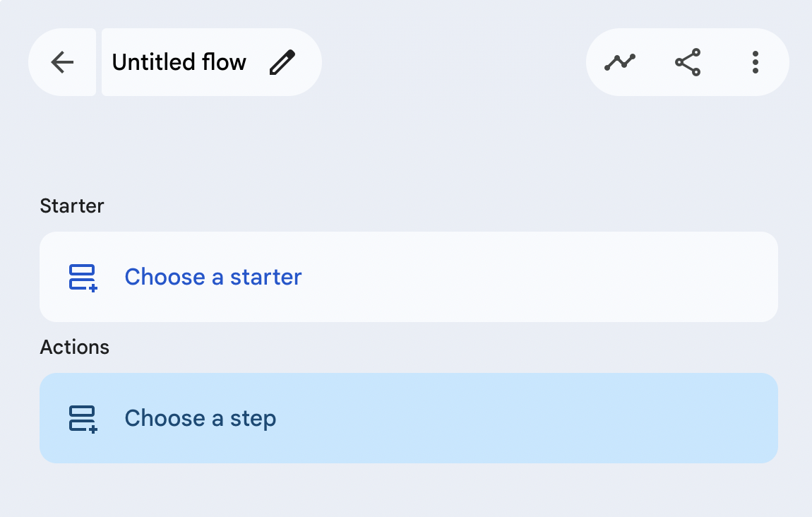Click the word "Untitled" in the flow name
The width and height of the screenshot is (812, 517).
coord(154,62)
